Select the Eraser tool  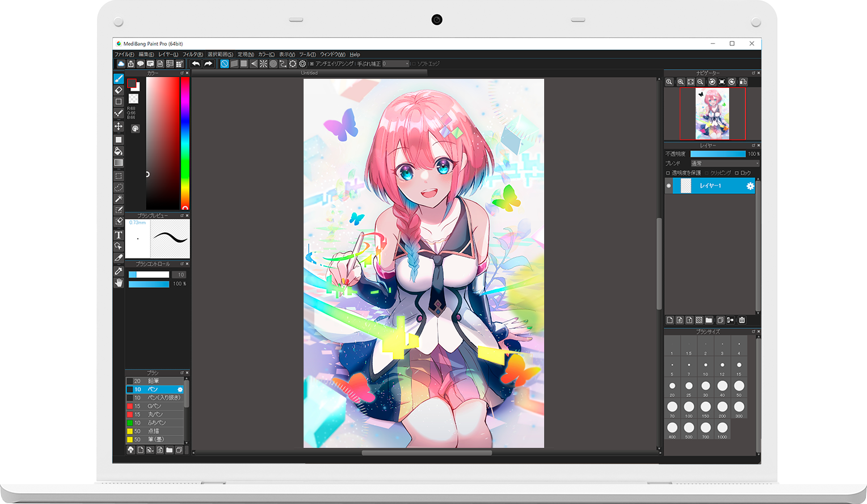119,90
